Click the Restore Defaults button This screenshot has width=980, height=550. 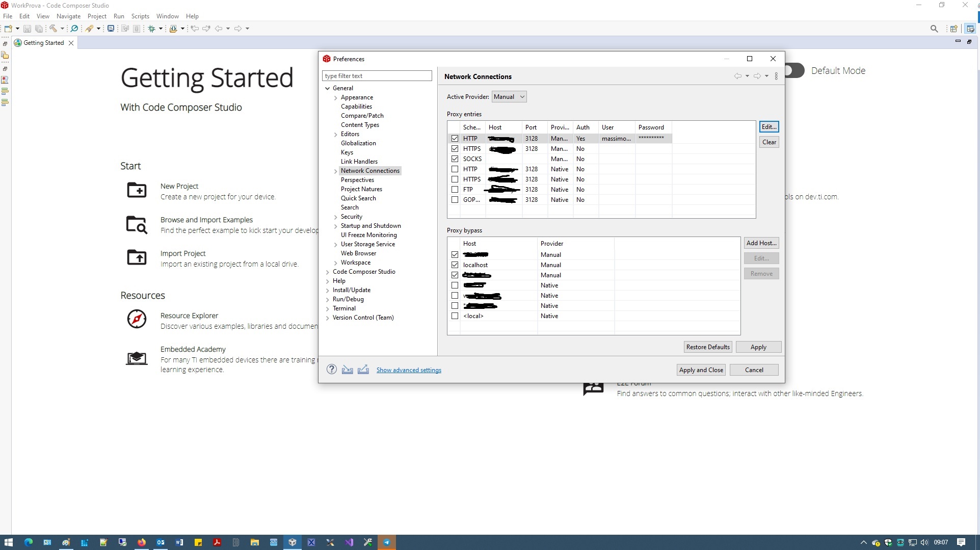(x=708, y=347)
